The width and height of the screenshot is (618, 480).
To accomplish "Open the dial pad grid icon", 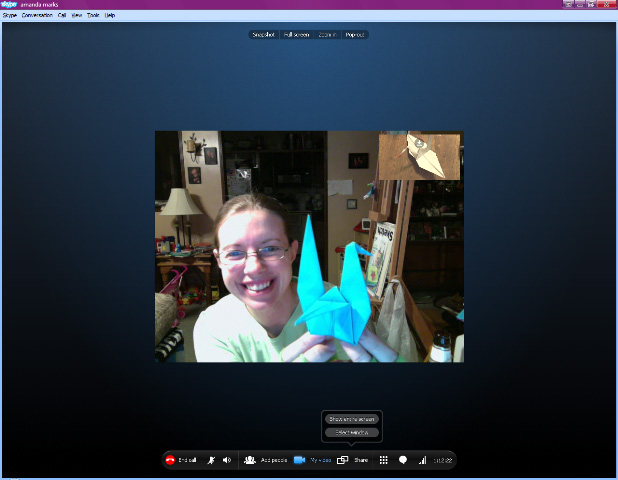I will (x=384, y=460).
